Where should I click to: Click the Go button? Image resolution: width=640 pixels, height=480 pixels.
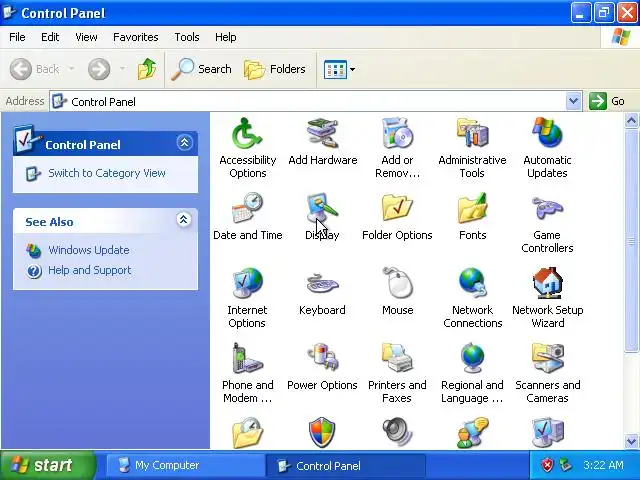(607, 101)
